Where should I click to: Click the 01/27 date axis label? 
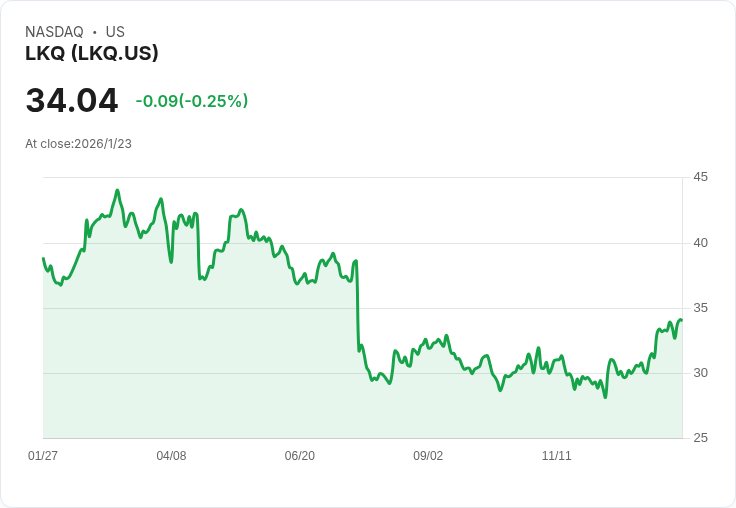pos(43,456)
